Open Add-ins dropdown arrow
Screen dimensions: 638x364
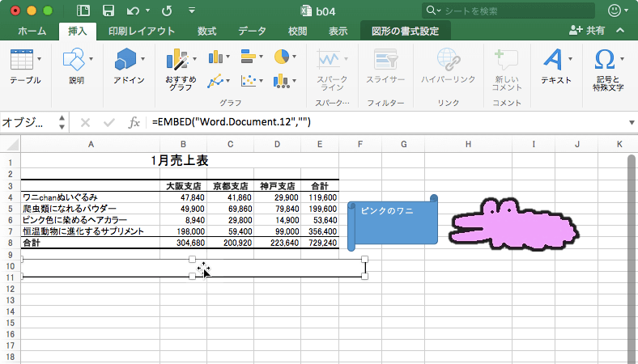142,59
